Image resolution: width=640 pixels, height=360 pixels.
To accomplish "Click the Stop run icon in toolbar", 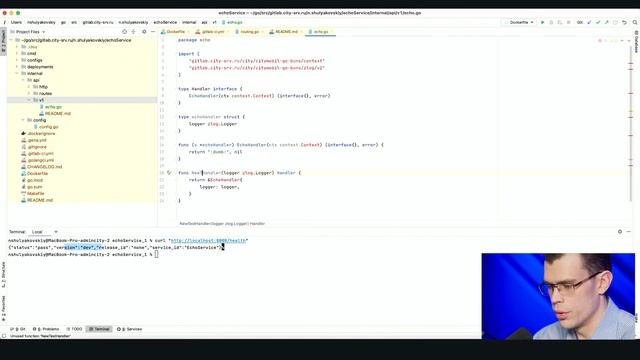I will coord(569,22).
